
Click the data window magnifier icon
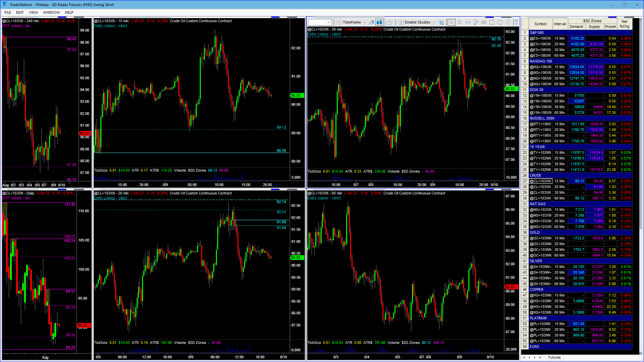[441, 22]
